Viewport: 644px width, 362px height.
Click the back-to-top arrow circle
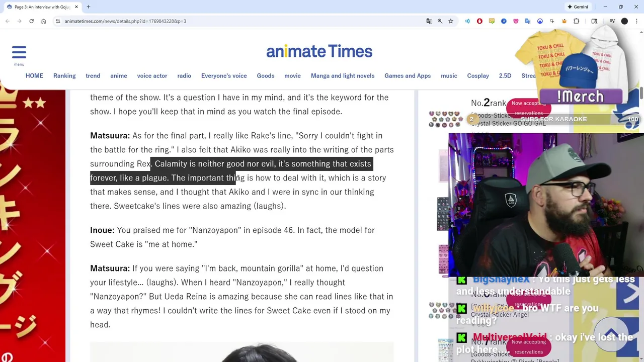coord(611,334)
